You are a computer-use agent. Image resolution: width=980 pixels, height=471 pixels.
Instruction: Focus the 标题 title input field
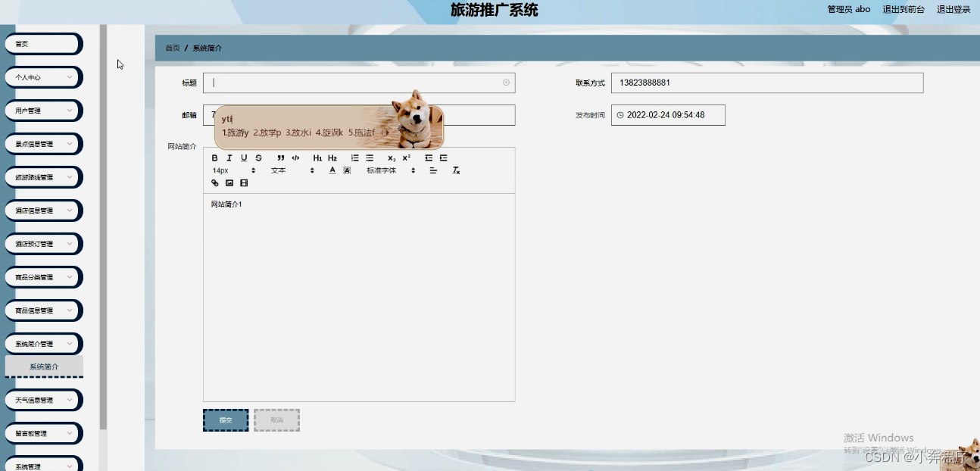point(359,83)
